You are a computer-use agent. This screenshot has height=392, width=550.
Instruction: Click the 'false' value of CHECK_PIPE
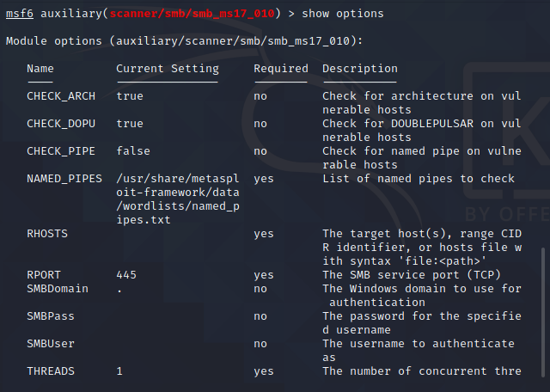click(133, 151)
